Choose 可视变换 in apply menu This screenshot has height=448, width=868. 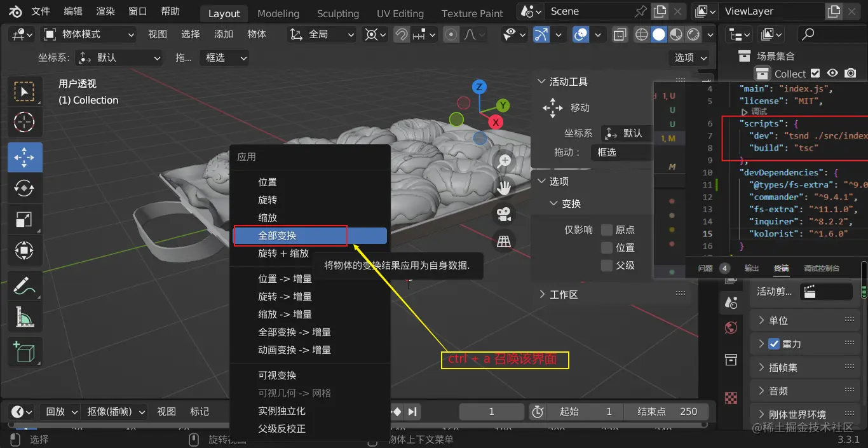[310, 375]
